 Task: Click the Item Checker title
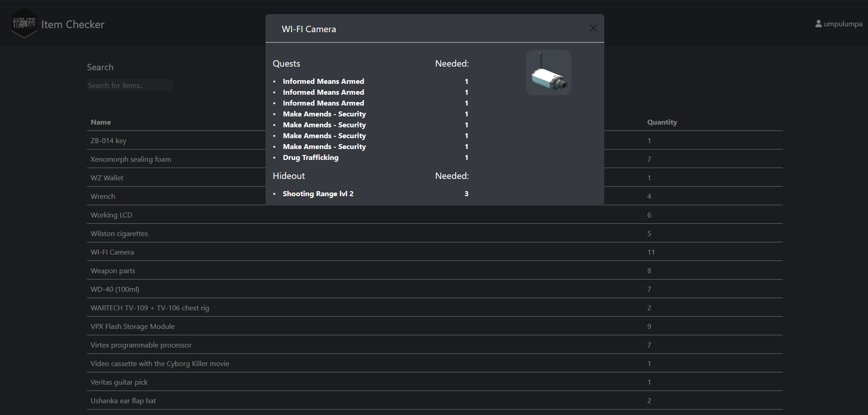click(72, 24)
